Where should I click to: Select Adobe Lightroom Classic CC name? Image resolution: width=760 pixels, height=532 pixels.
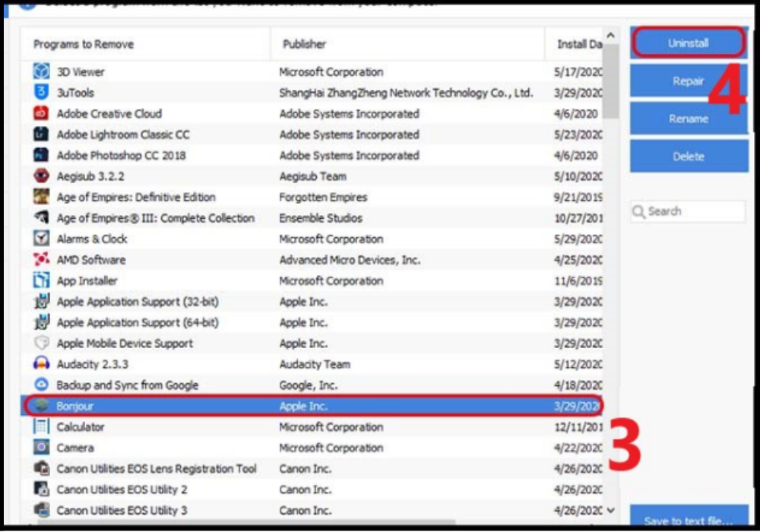pos(123,135)
